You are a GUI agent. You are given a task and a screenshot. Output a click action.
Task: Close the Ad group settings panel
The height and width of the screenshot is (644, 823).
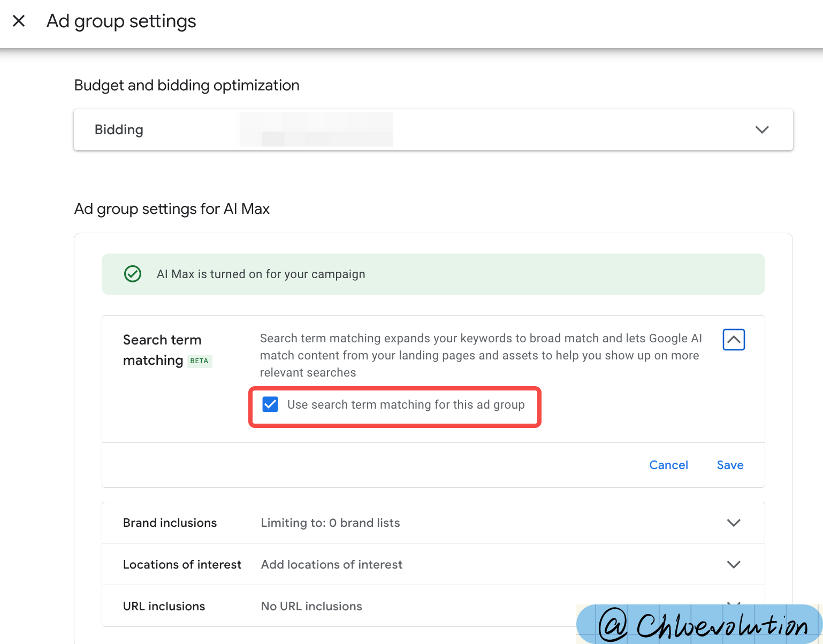pyautogui.click(x=19, y=21)
